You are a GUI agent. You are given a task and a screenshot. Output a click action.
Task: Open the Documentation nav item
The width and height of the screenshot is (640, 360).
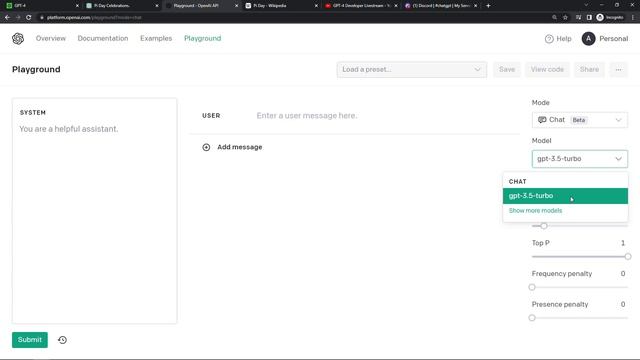tap(103, 38)
